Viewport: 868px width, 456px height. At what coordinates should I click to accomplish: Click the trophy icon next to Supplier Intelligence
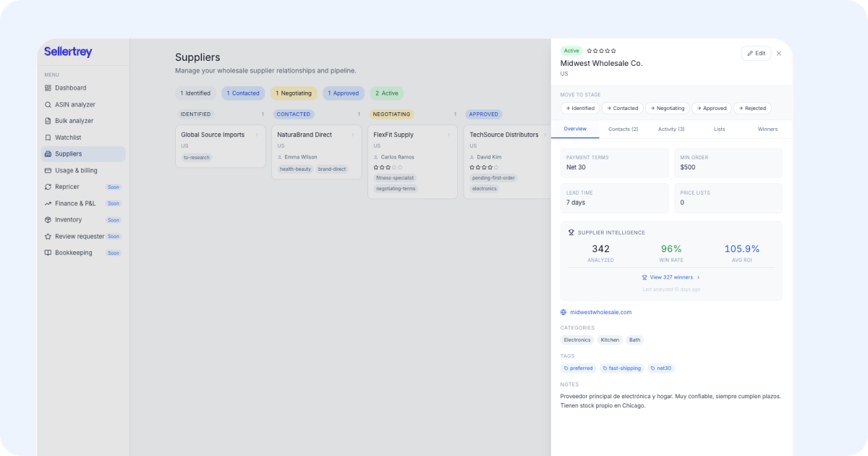(x=571, y=232)
